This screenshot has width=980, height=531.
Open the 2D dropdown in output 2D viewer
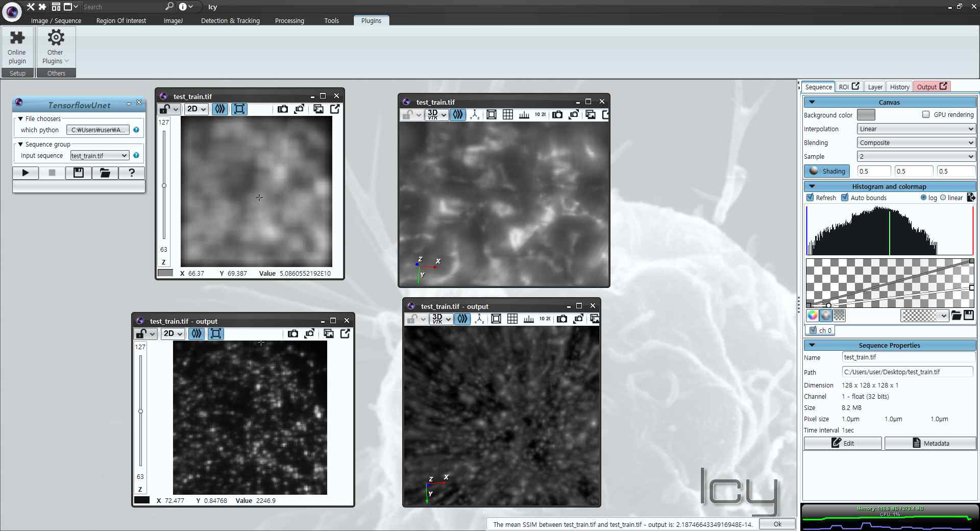coord(173,334)
